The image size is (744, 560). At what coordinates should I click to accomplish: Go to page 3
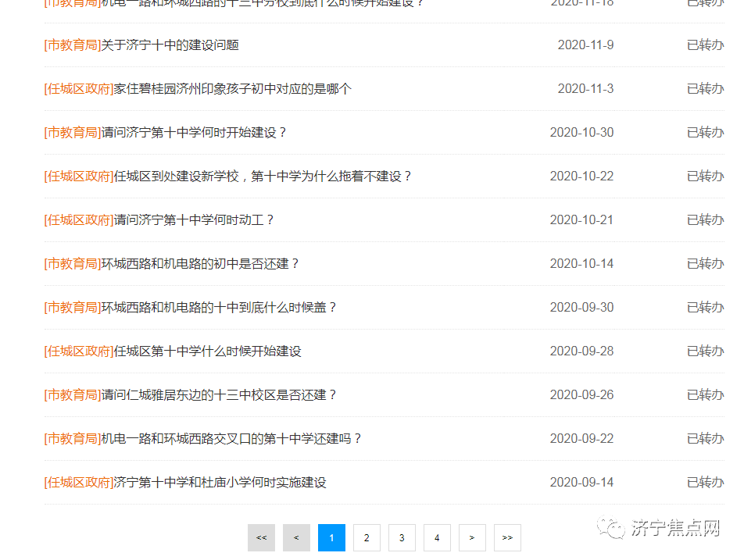coord(402,537)
